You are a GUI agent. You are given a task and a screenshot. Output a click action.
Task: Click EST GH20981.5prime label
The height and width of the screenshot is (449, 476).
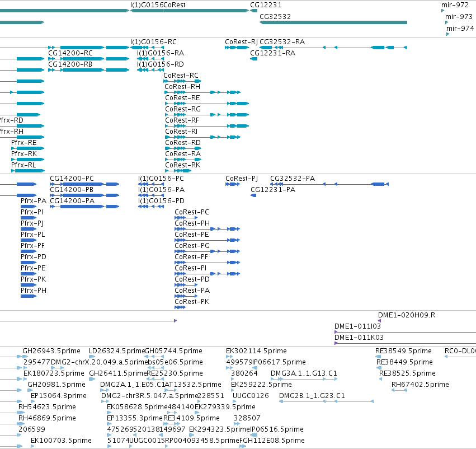(x=56, y=385)
